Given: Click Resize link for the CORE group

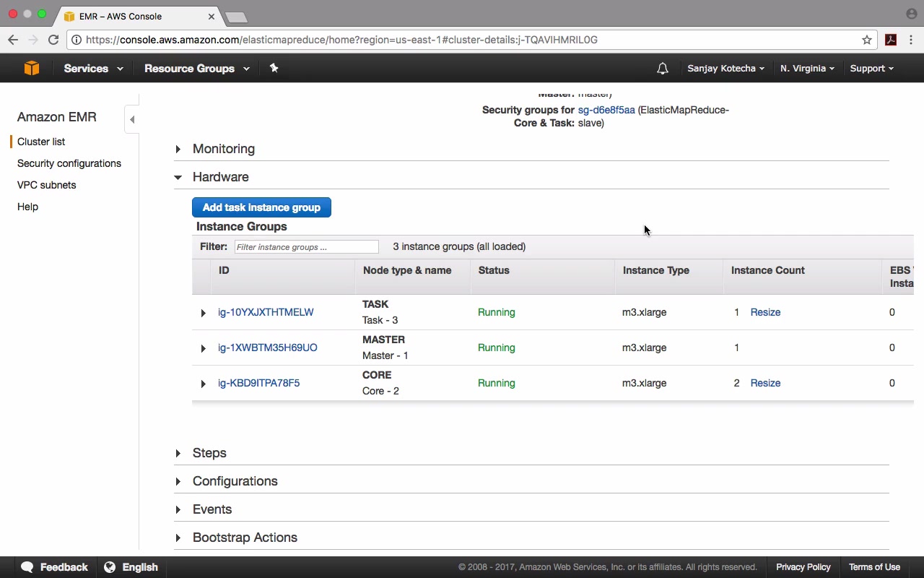Looking at the screenshot, I should click(x=765, y=383).
